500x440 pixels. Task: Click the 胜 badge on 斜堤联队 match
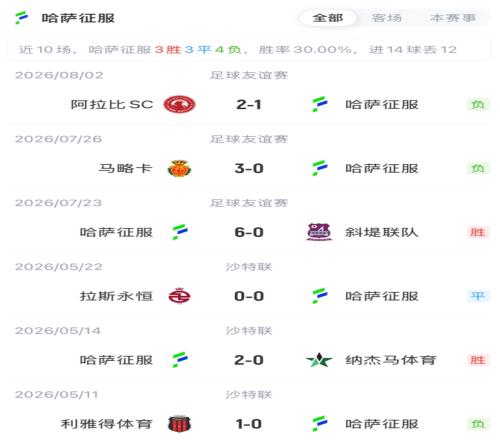click(x=478, y=232)
